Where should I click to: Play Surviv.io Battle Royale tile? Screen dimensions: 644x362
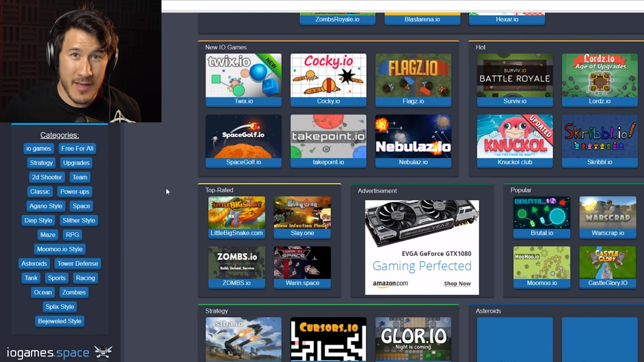(515, 80)
